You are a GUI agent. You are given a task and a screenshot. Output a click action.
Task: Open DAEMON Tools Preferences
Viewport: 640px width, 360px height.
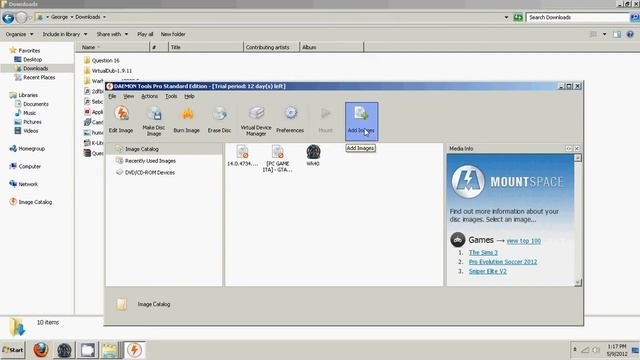tap(290, 120)
